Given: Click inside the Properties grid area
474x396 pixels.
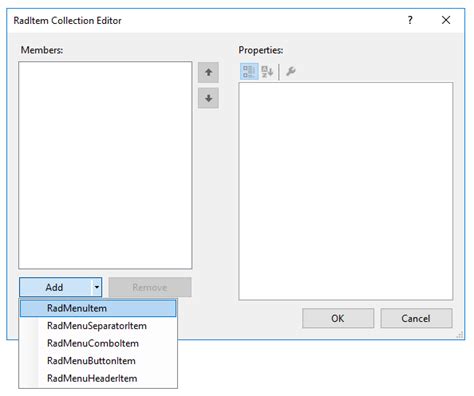Looking at the screenshot, I should tap(346, 191).
